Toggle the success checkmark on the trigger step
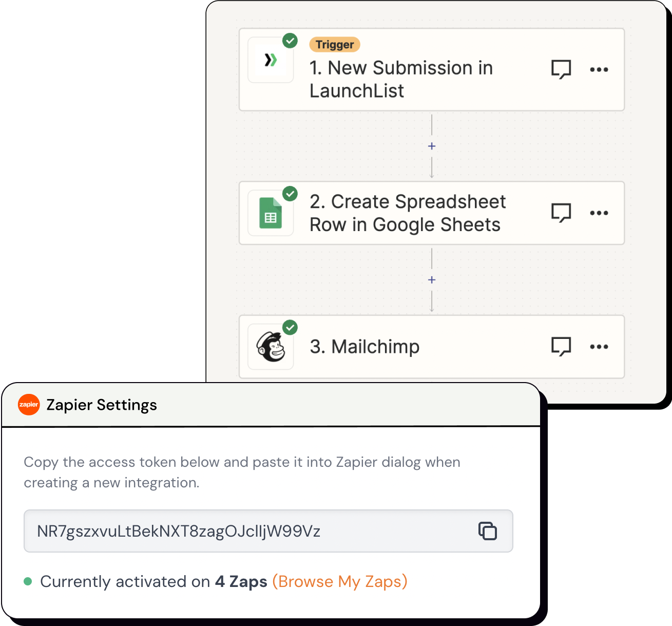The height and width of the screenshot is (626, 672). [290, 40]
